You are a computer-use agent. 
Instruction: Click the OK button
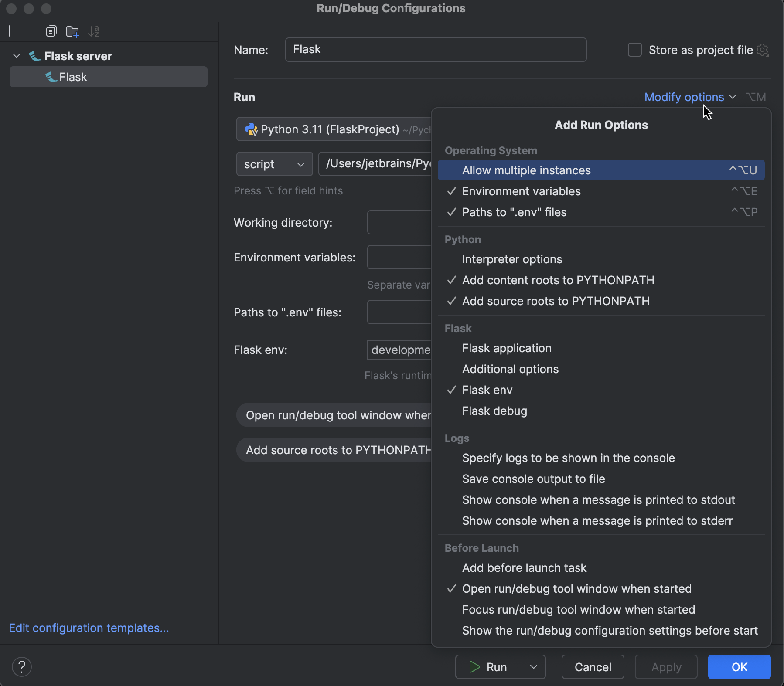tap(739, 667)
